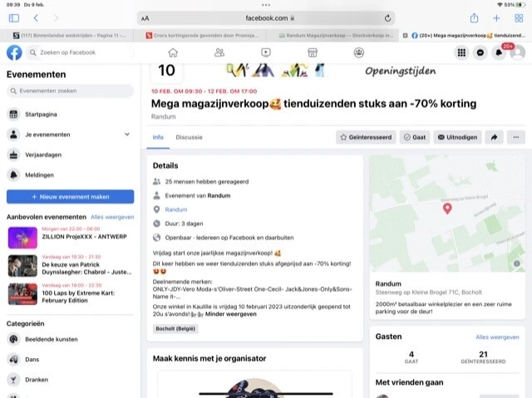Click 25 mensen hebben gereageerd

pyautogui.click(x=207, y=182)
